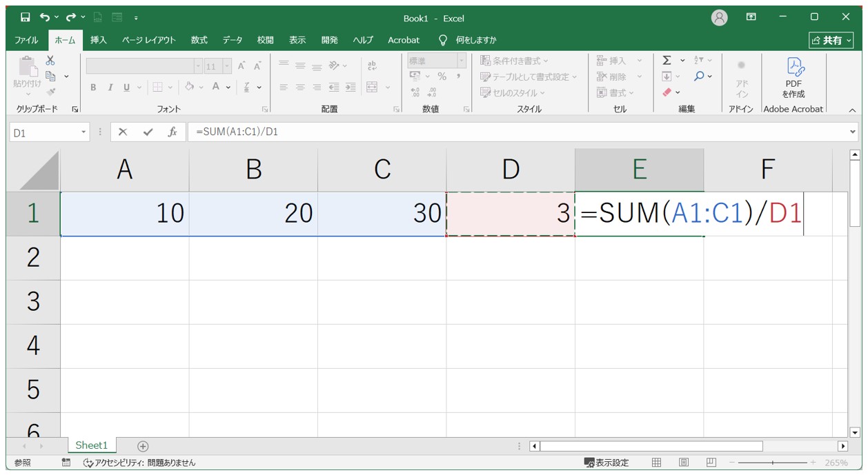Toggle align left
Image resolution: width=868 pixels, height=475 pixels.
284,87
